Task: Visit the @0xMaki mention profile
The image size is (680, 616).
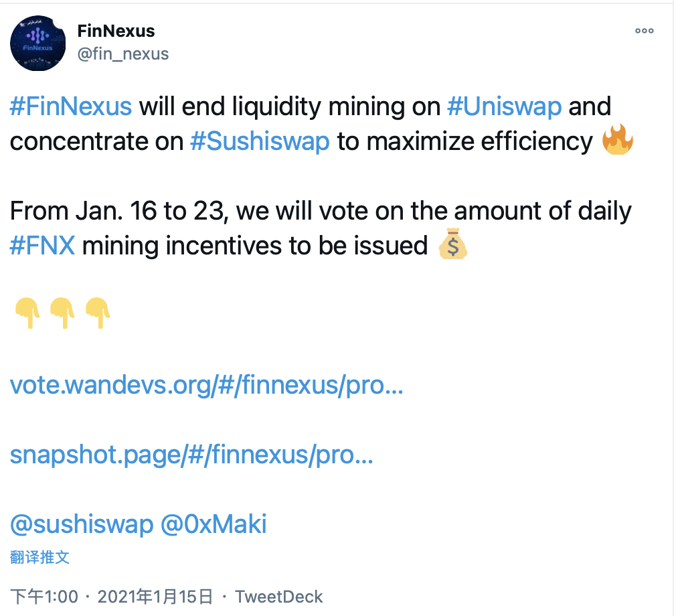Action: point(214,524)
